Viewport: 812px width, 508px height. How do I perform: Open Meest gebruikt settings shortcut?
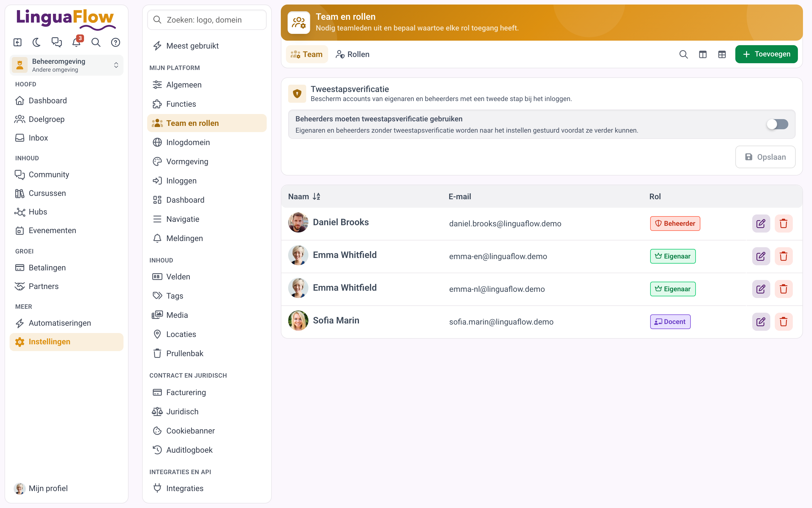click(207, 46)
